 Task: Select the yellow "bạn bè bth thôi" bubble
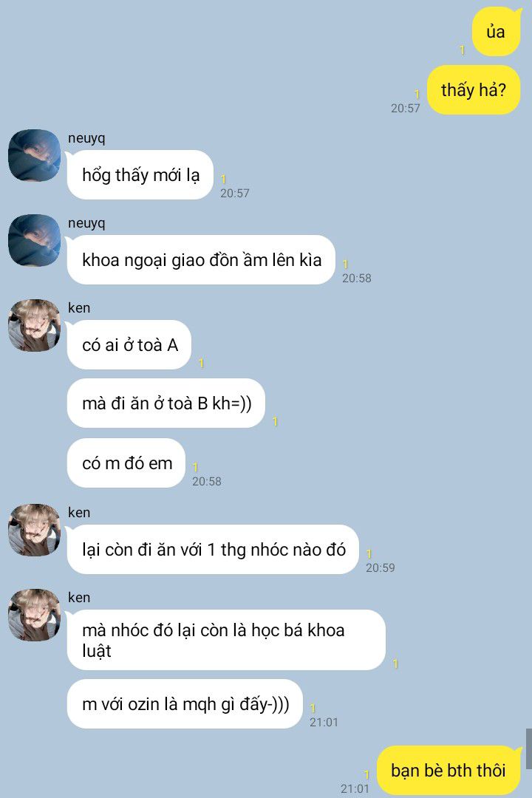[449, 770]
